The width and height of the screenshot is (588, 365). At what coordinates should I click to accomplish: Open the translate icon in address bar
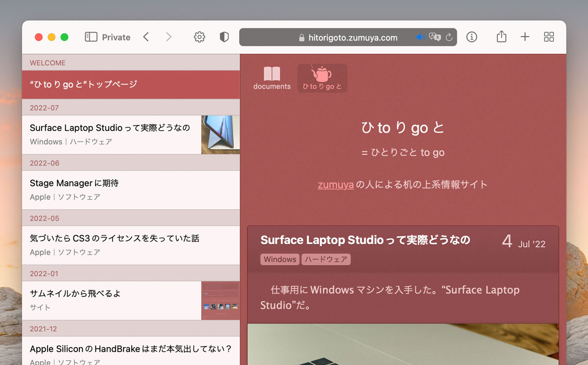coord(435,37)
